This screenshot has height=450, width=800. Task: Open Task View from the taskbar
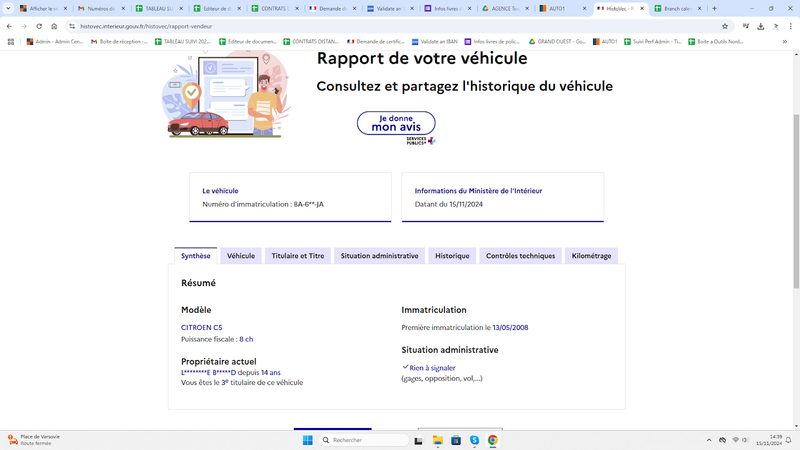coord(418,440)
